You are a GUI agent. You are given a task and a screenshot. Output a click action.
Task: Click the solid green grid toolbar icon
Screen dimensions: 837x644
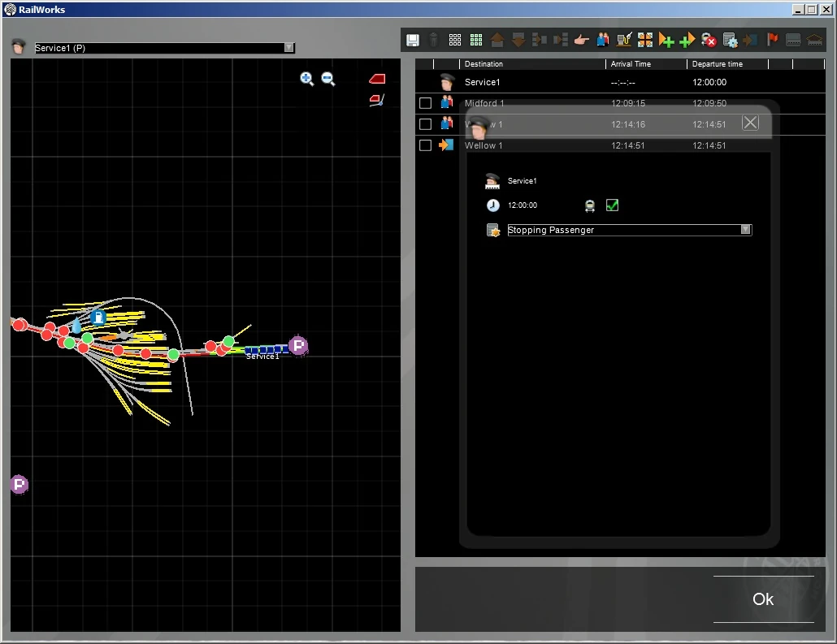point(476,40)
